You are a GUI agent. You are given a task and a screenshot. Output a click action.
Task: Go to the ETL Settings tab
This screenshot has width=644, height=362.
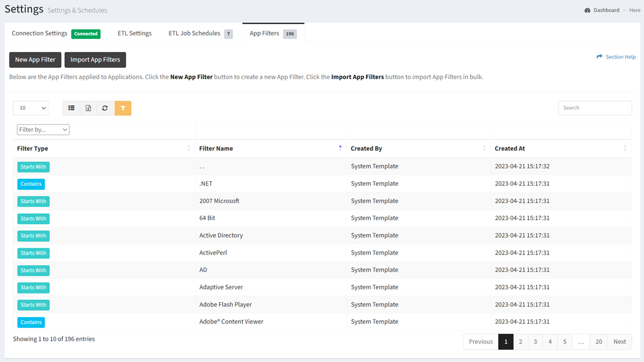(135, 34)
